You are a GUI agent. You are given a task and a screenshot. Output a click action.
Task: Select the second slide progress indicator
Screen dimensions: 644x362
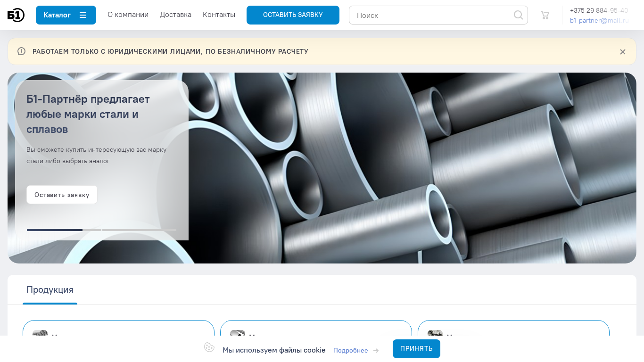pyautogui.click(x=92, y=230)
